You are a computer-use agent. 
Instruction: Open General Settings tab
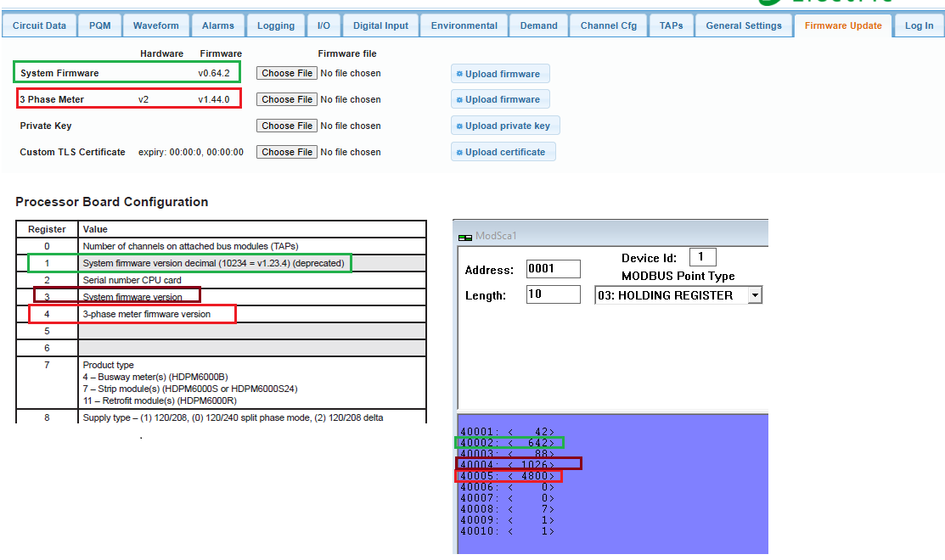[x=743, y=25]
